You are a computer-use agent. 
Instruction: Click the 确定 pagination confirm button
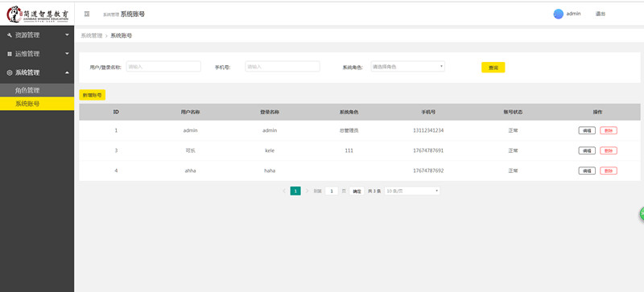357,191
